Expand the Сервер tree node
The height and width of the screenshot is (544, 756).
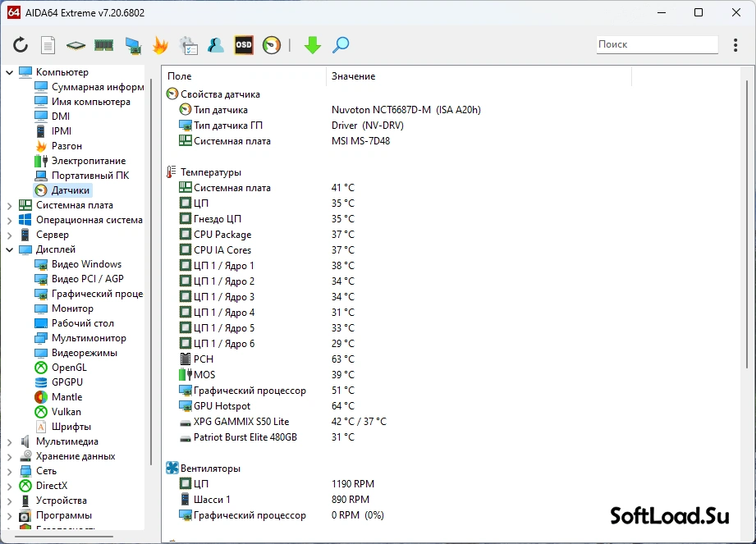pyautogui.click(x=10, y=235)
